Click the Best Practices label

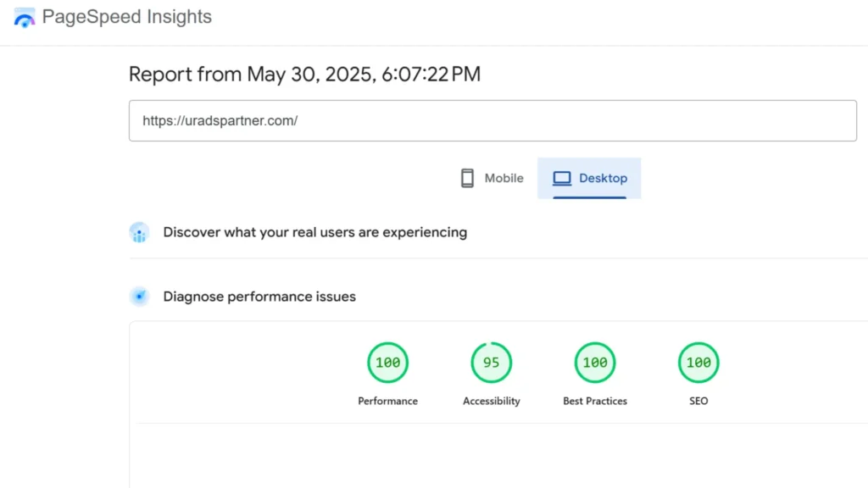[x=595, y=401]
